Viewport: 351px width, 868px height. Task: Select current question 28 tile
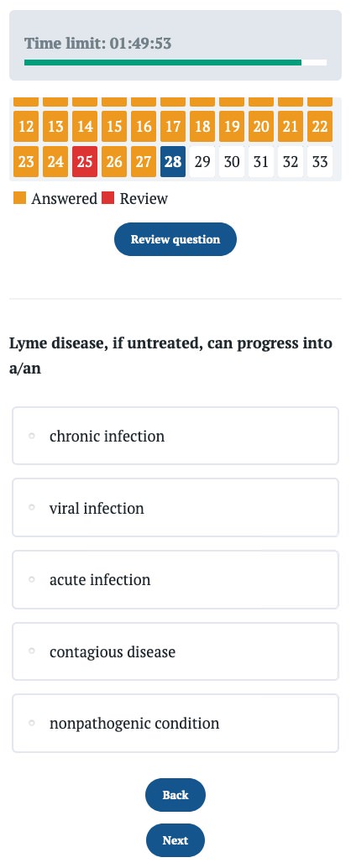point(173,162)
